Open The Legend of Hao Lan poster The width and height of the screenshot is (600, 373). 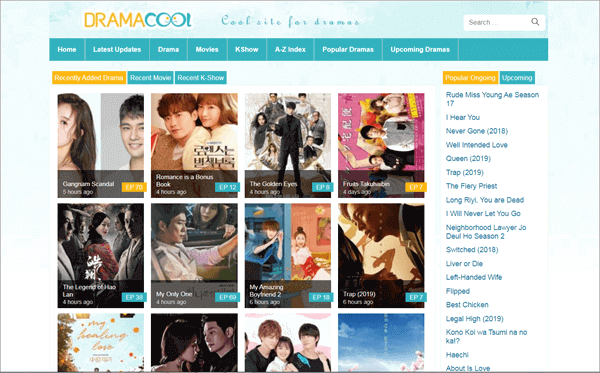point(101,256)
